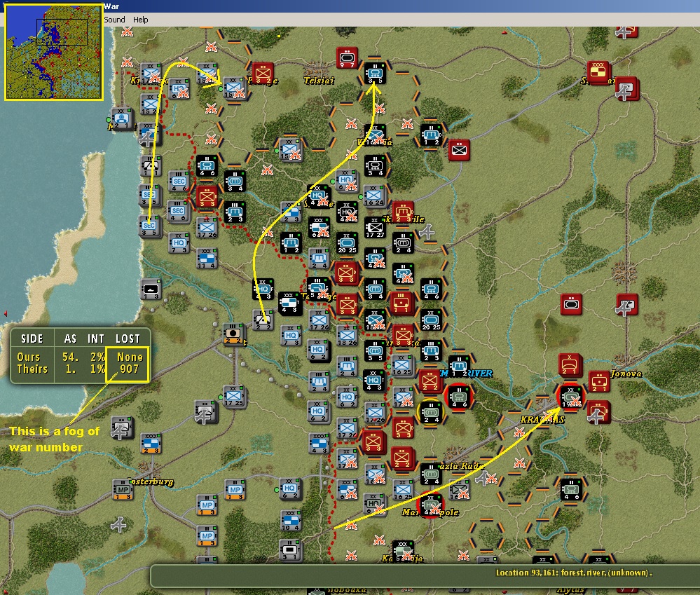Select gray airfield icon near Insterburg

click(118, 524)
